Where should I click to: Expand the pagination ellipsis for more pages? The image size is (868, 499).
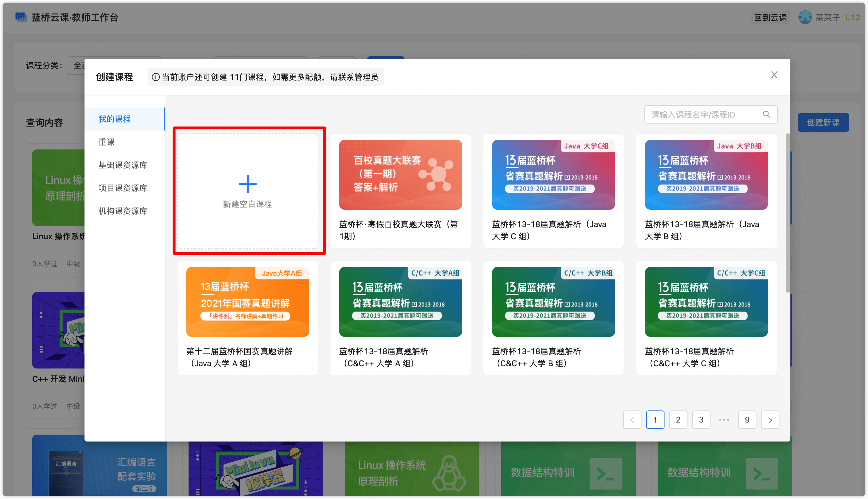pyautogui.click(x=724, y=420)
